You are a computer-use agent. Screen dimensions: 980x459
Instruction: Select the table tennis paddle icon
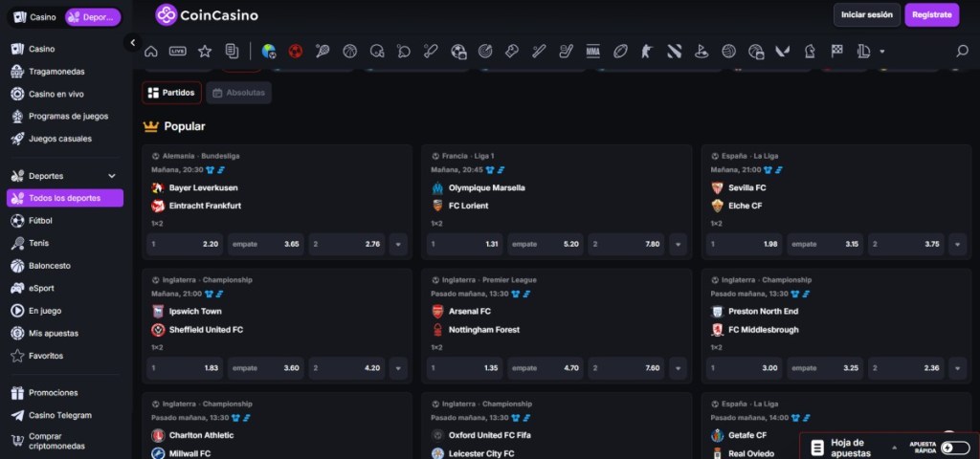pos(404,52)
